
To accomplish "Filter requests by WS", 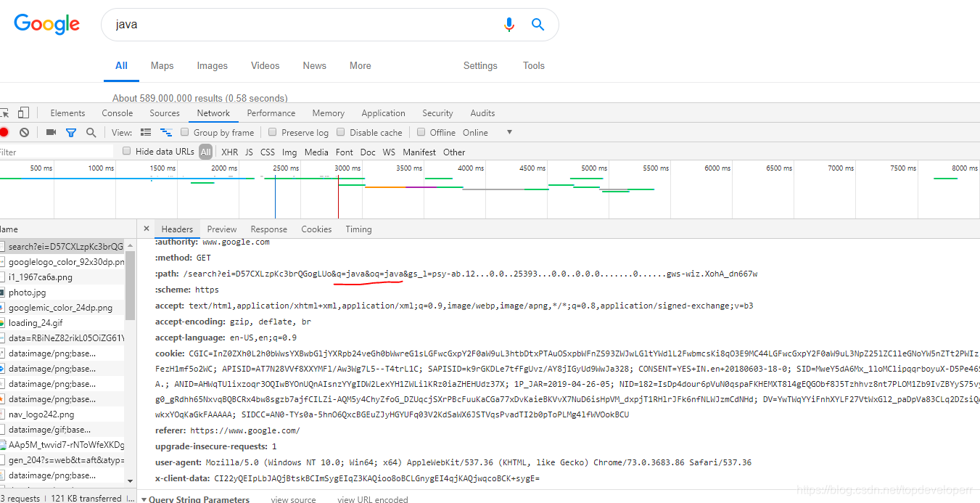I will tap(389, 152).
